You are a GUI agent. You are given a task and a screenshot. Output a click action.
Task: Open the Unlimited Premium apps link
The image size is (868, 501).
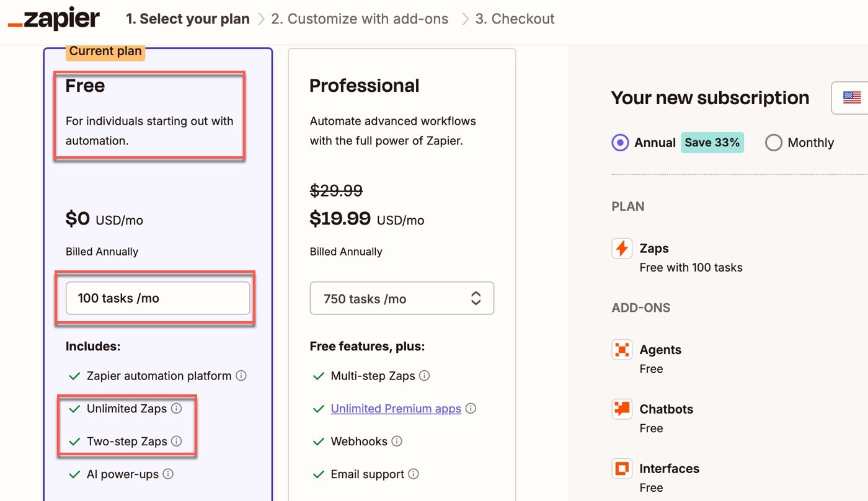396,409
